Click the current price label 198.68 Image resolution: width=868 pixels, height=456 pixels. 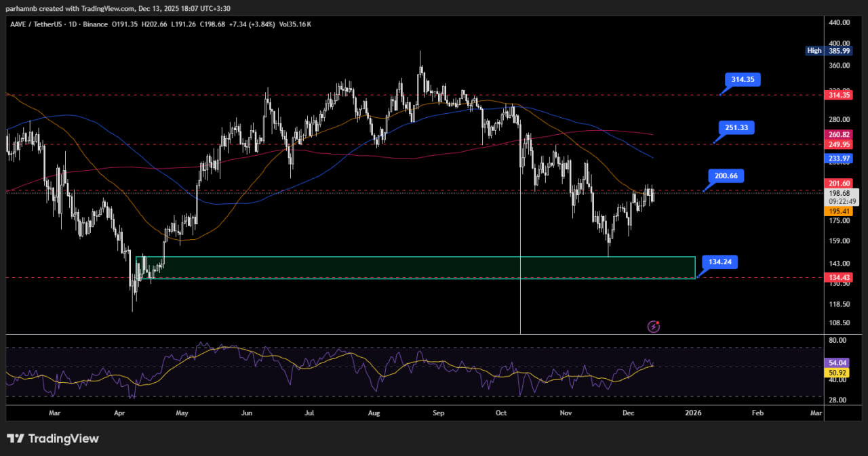coord(838,193)
